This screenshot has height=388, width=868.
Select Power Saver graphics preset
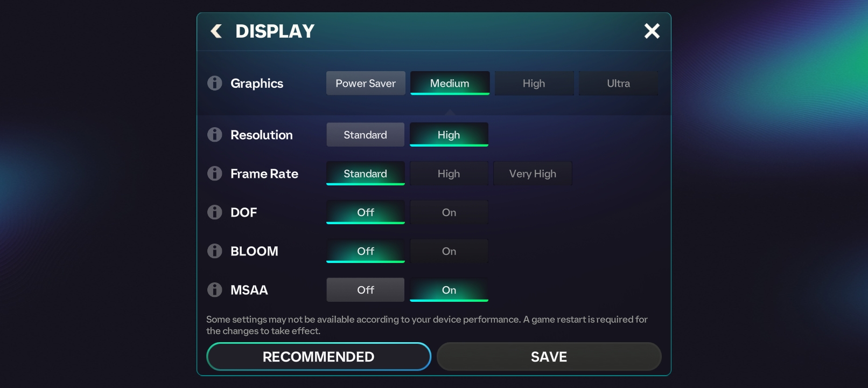(366, 84)
